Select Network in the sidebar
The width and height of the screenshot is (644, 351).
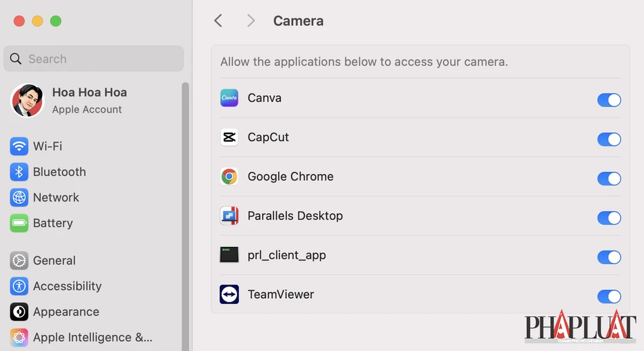pyautogui.click(x=55, y=198)
